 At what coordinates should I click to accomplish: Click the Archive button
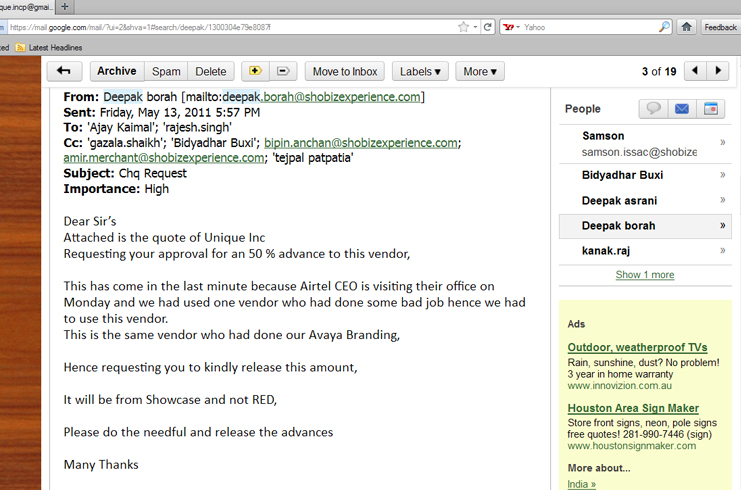(x=116, y=71)
